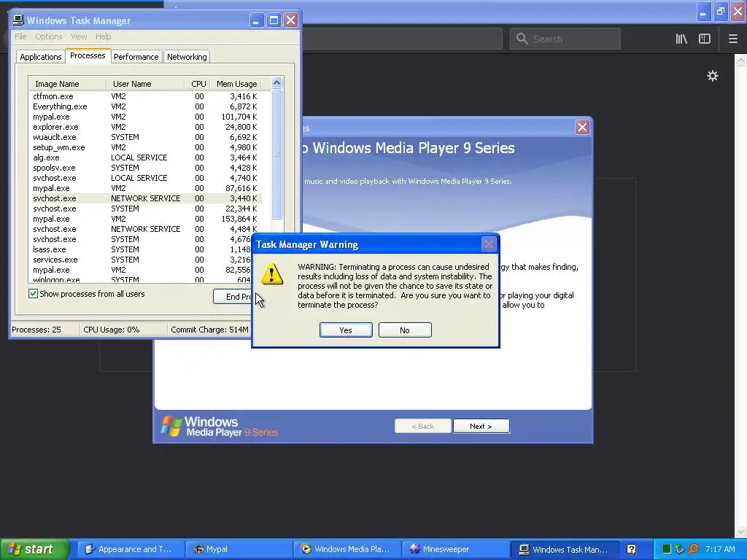Open new tab settings gear icon
Image resolution: width=747 pixels, height=560 pixels.
[712, 76]
